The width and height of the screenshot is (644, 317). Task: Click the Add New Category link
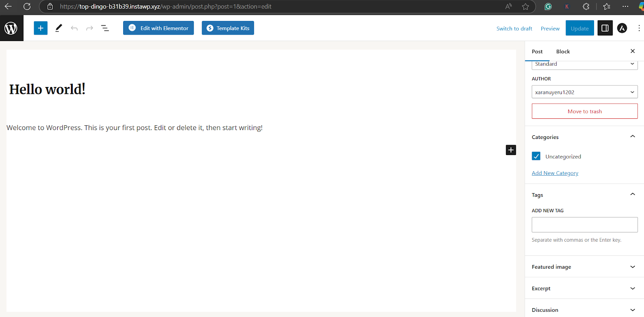(555, 173)
